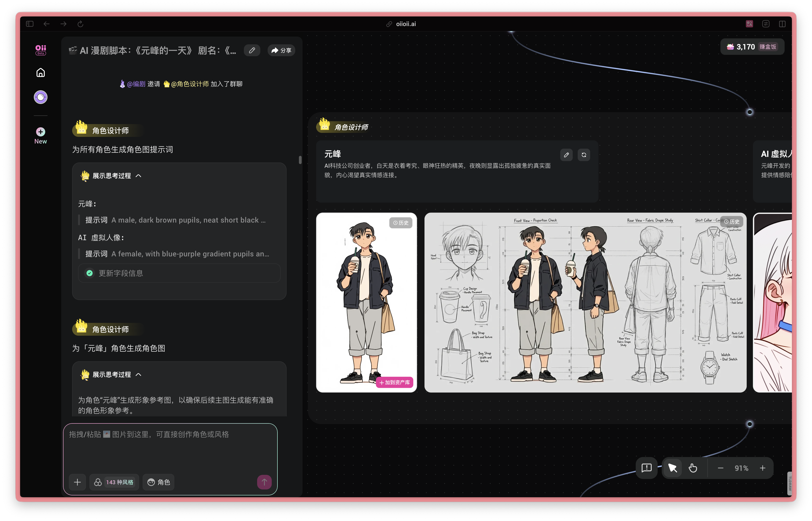812x521 pixels.
Task: Toggle the browser sidebar panel icon
Action: tap(30, 24)
